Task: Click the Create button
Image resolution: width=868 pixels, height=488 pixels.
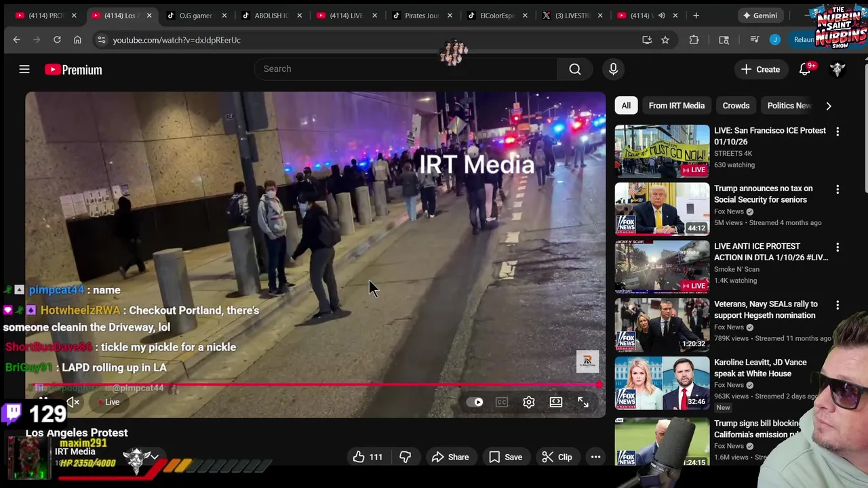Action: (760, 69)
